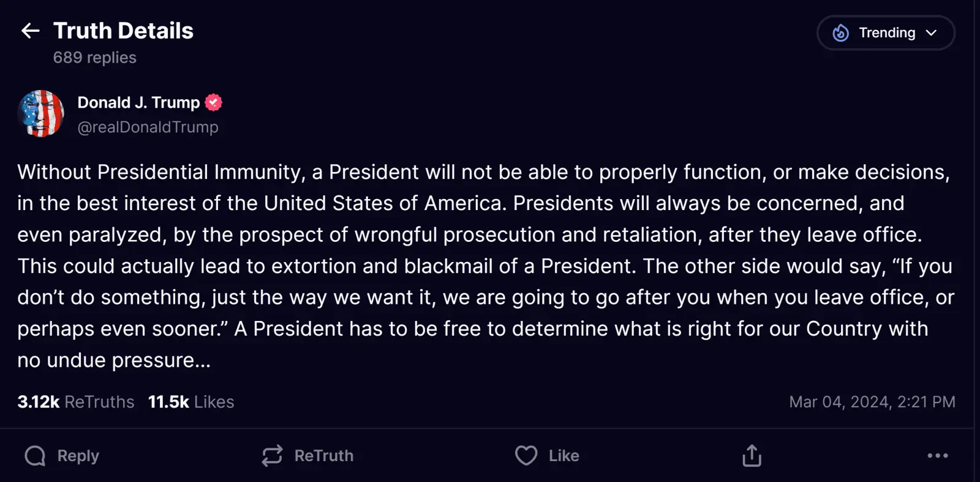Click the Trending flame icon
980x482 pixels.
pyautogui.click(x=841, y=32)
